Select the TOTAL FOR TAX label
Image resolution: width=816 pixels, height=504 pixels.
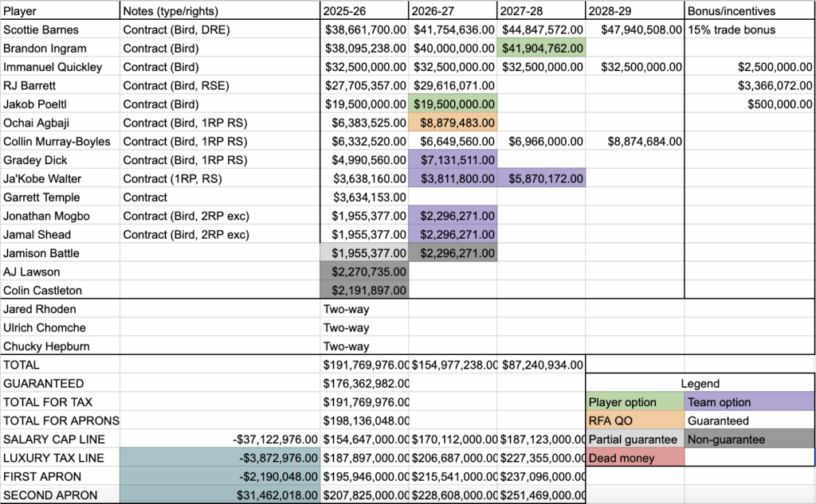[x=60, y=402]
